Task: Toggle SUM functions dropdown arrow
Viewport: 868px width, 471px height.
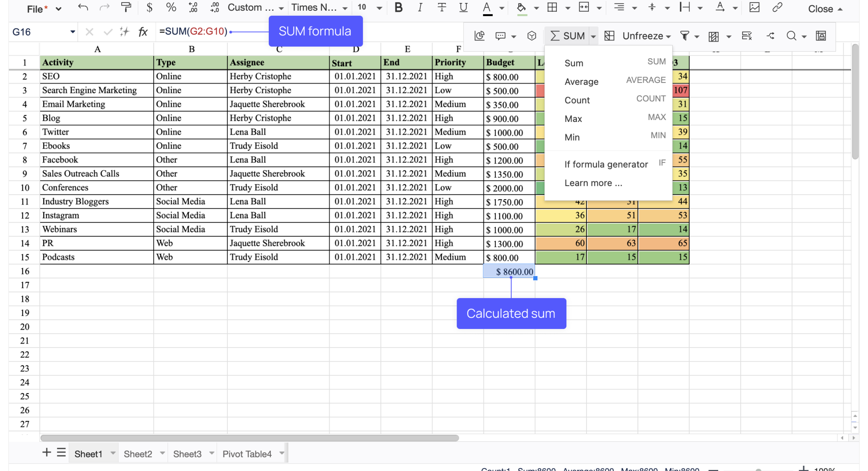Action: (593, 36)
